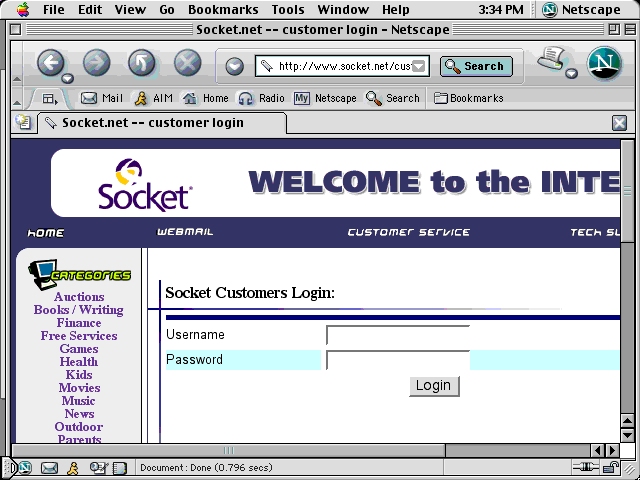Open the View menu
This screenshot has height=480, width=640.
tap(130, 9)
